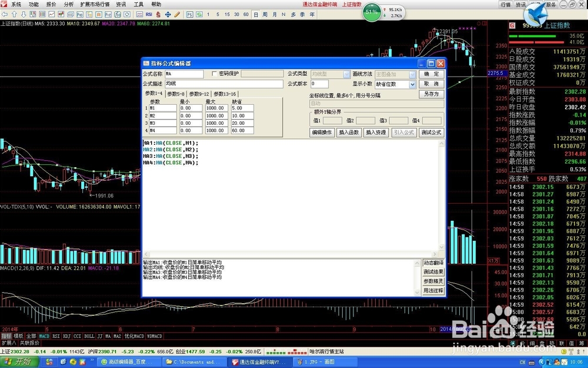Select the KDJ indicator tab at bottom

(x=67, y=336)
